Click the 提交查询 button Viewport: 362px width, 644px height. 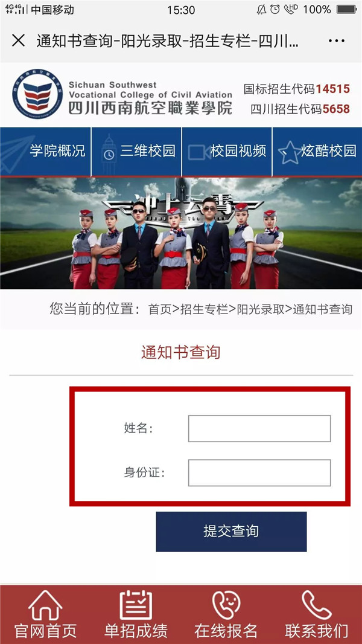[231, 532]
